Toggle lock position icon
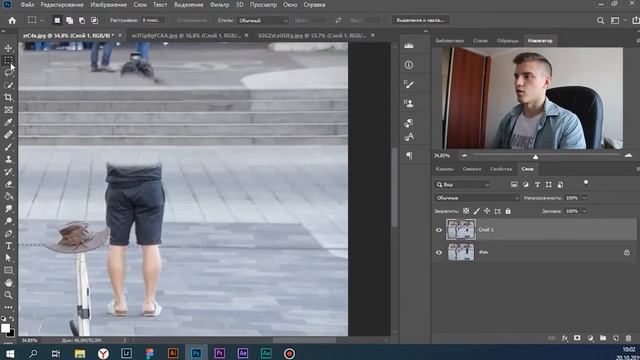 [487, 211]
